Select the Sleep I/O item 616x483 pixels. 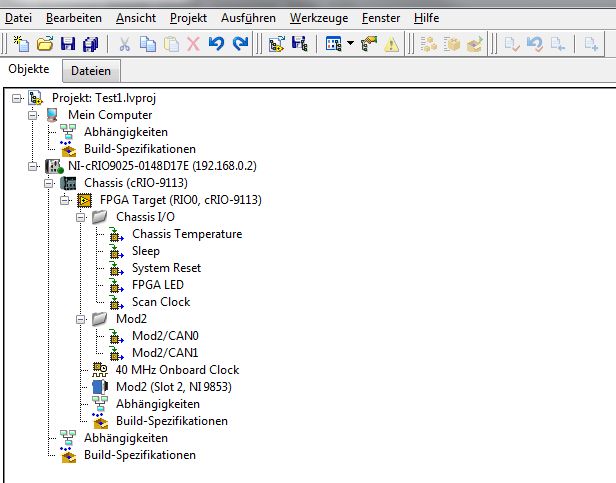pos(146,251)
